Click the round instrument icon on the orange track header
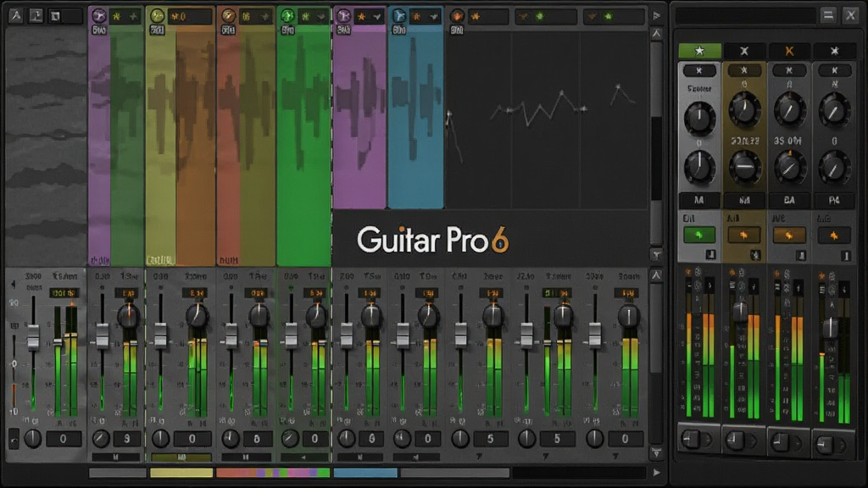This screenshot has width=868, height=488. point(227,16)
